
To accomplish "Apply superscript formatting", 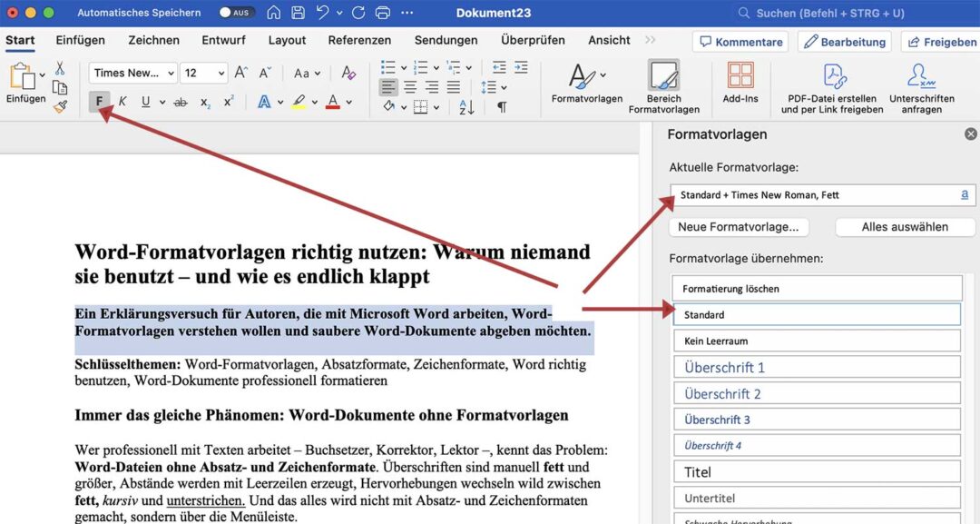I will (228, 101).
